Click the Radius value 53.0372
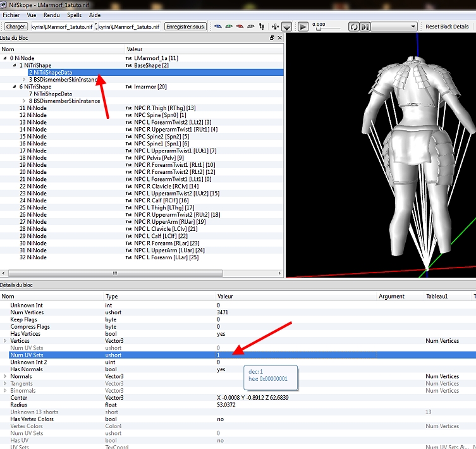This screenshot has width=476, height=449. [x=226, y=405]
